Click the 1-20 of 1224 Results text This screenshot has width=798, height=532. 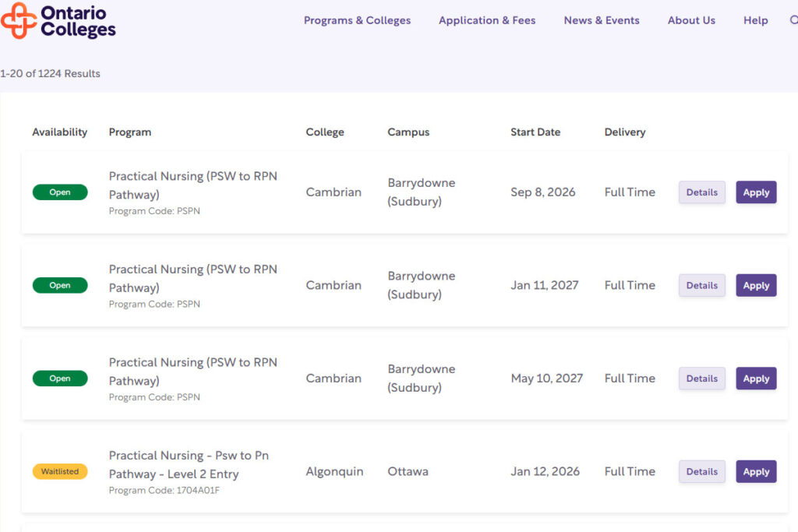tap(50, 73)
